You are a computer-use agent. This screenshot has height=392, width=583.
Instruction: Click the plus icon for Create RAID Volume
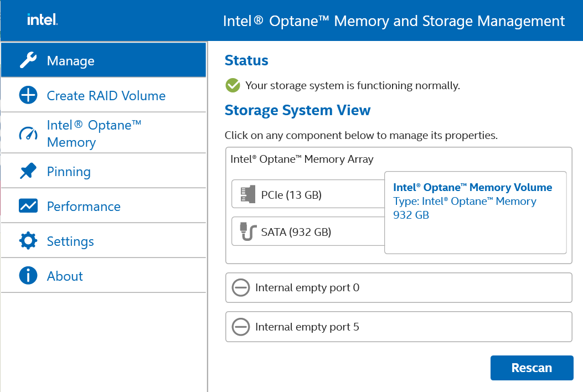pyautogui.click(x=28, y=95)
